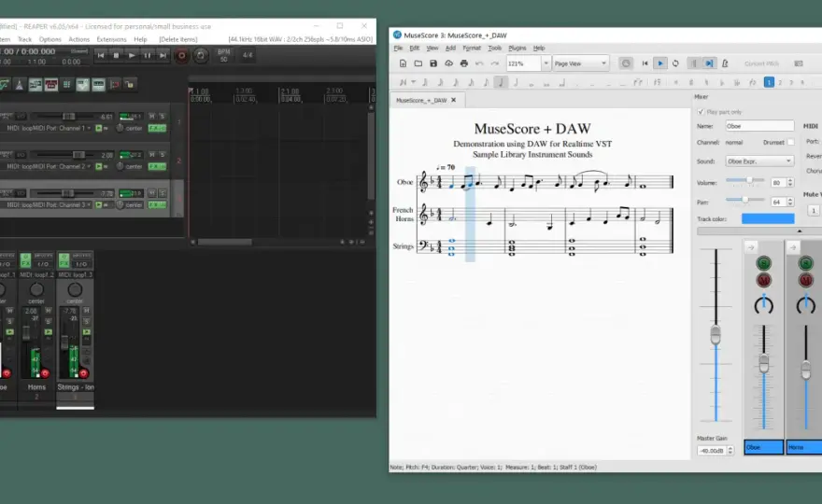Open MuseScore File menu
Viewport: 822px width, 504px height.
point(399,49)
